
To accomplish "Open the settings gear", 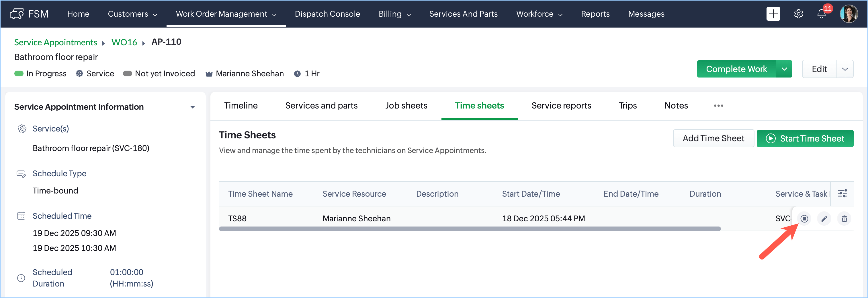I will [x=798, y=14].
